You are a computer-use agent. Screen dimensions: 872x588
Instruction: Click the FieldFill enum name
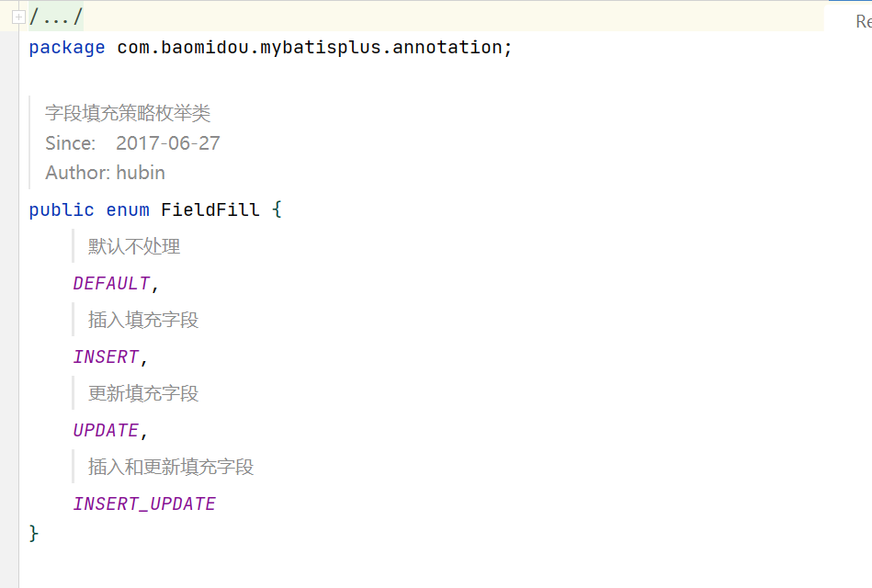(210, 209)
